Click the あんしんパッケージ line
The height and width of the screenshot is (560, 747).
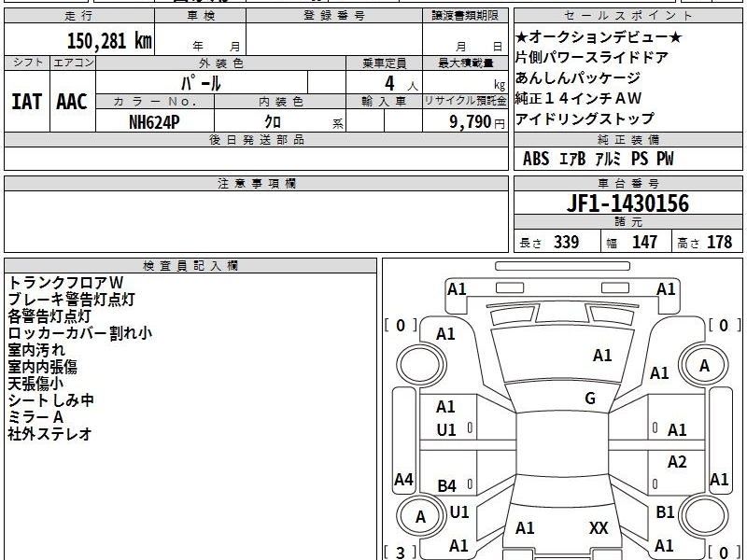pos(578,77)
